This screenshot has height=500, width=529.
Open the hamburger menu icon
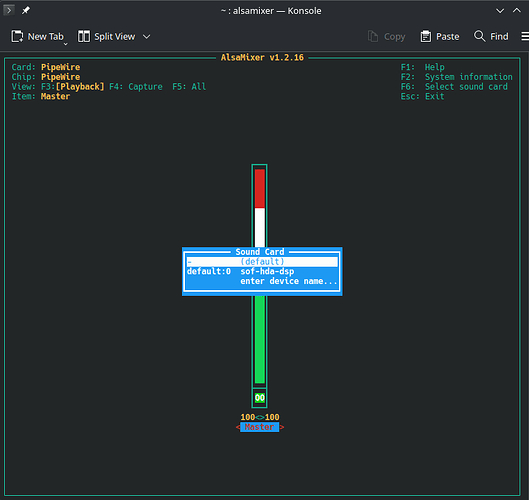tap(525, 36)
